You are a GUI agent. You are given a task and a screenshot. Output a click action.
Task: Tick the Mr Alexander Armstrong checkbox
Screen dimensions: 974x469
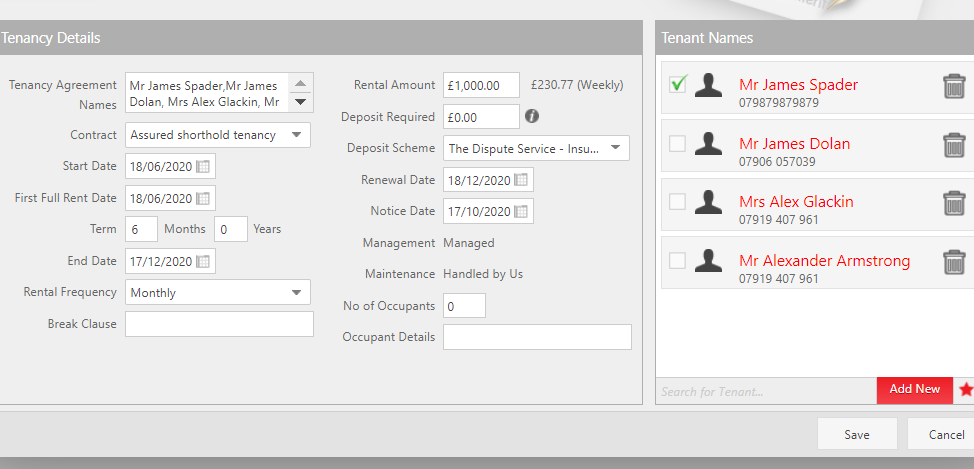point(678,260)
